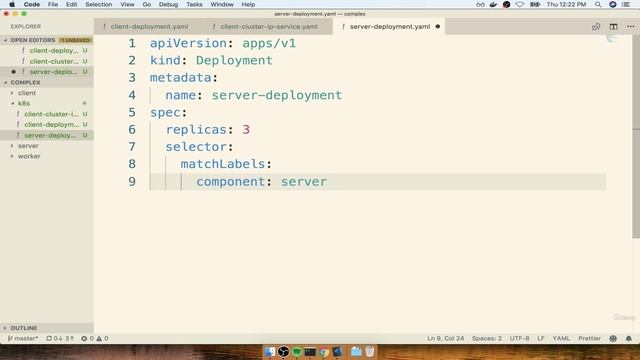Open the Debug menu

coord(168,4)
